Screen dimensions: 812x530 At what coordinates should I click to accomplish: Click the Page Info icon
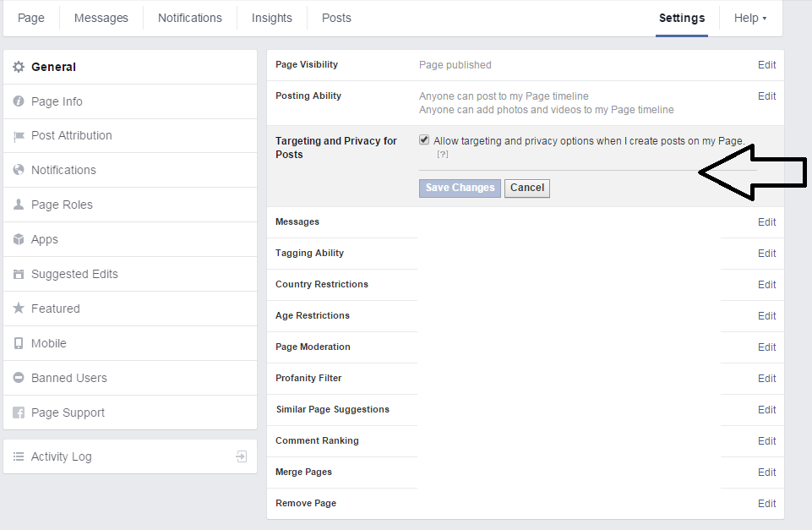point(19,101)
